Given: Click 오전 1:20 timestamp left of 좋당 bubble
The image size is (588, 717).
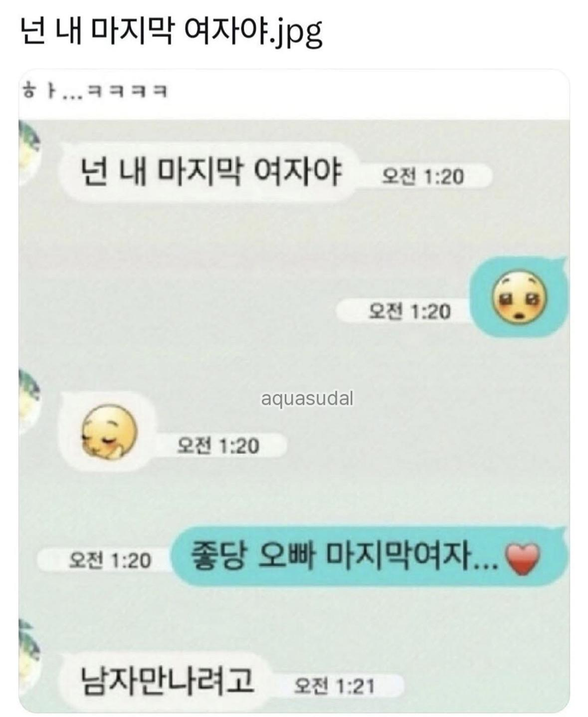Looking at the screenshot, I should coord(110,560).
